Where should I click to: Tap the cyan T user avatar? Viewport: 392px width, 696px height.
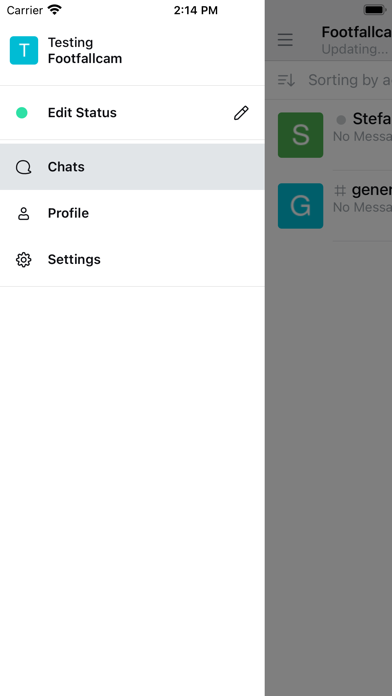(24, 51)
